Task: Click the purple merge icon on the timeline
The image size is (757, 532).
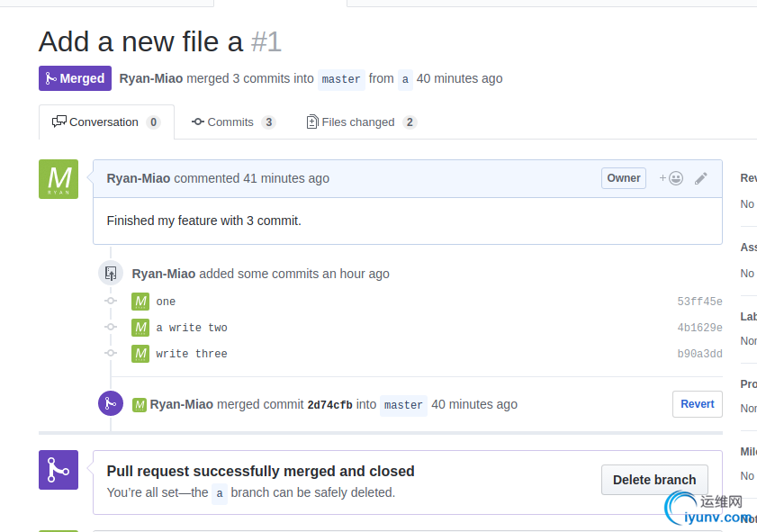Action: point(111,403)
